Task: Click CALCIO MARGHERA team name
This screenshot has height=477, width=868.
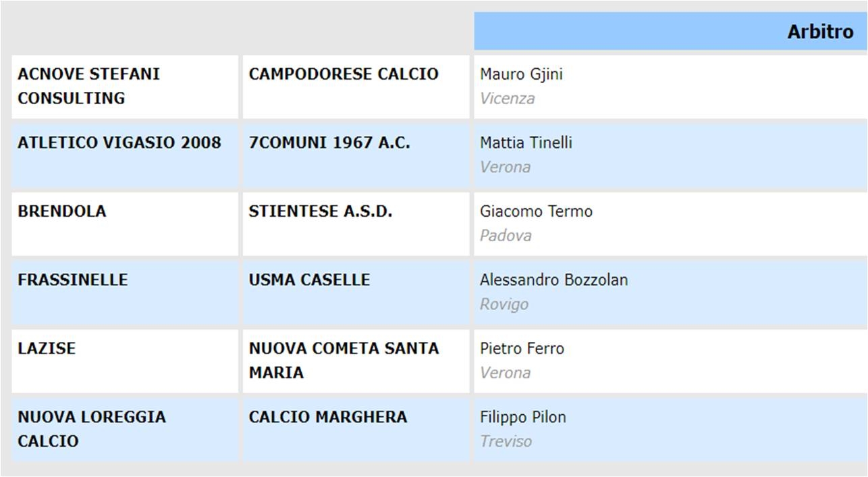Action: tap(328, 417)
